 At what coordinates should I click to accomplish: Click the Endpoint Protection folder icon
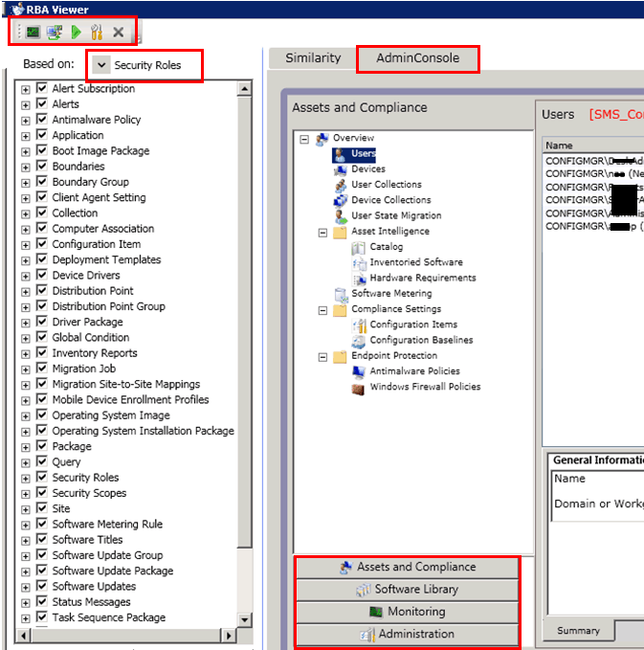pos(340,357)
